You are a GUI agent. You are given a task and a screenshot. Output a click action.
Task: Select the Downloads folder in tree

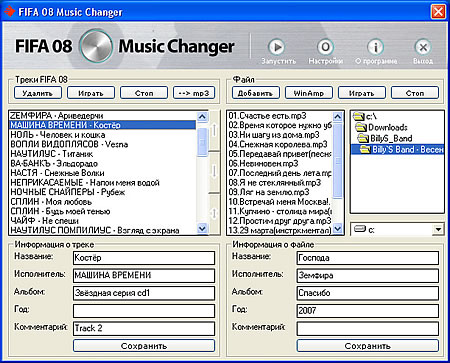point(381,127)
